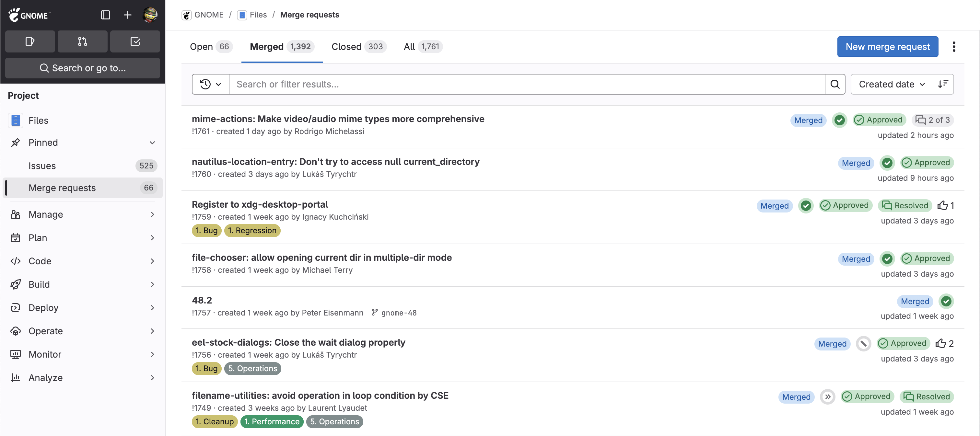Click New merge request button

click(x=888, y=47)
